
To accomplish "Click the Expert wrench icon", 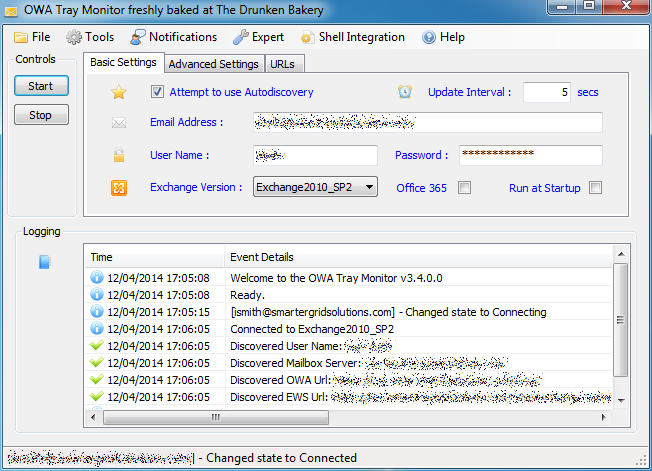I will coord(241,37).
